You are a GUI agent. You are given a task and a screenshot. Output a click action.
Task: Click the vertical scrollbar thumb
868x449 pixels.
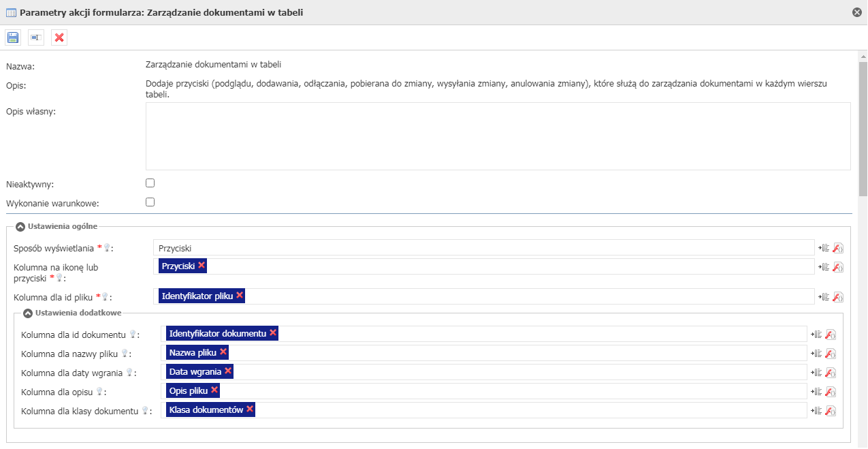863,129
